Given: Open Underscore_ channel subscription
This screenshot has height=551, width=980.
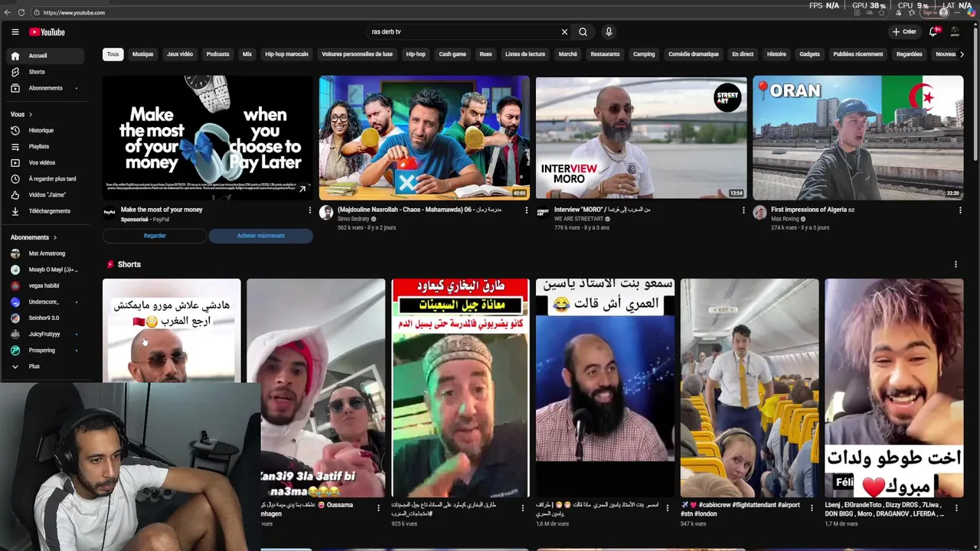Looking at the screenshot, I should tap(46, 302).
